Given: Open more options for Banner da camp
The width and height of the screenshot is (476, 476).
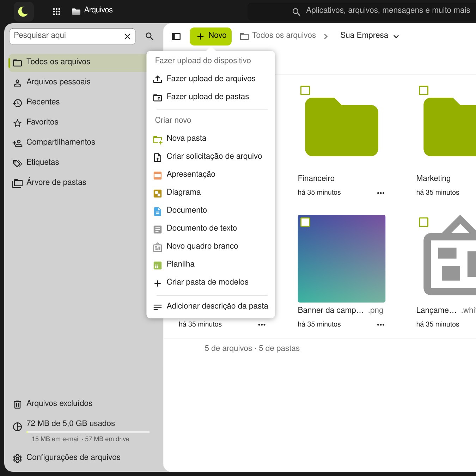Looking at the screenshot, I should pyautogui.click(x=381, y=325).
